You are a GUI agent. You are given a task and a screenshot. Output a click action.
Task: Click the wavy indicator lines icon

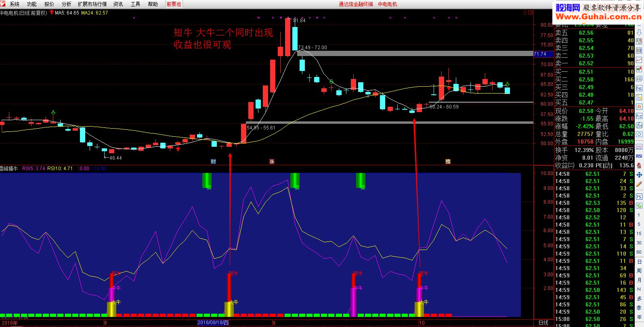pyautogui.click(x=639, y=147)
